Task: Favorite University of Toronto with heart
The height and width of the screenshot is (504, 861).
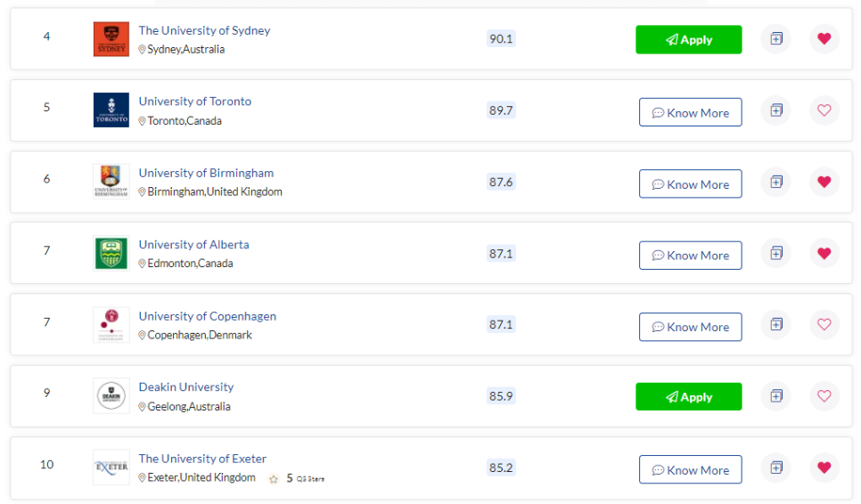Action: coord(824,110)
